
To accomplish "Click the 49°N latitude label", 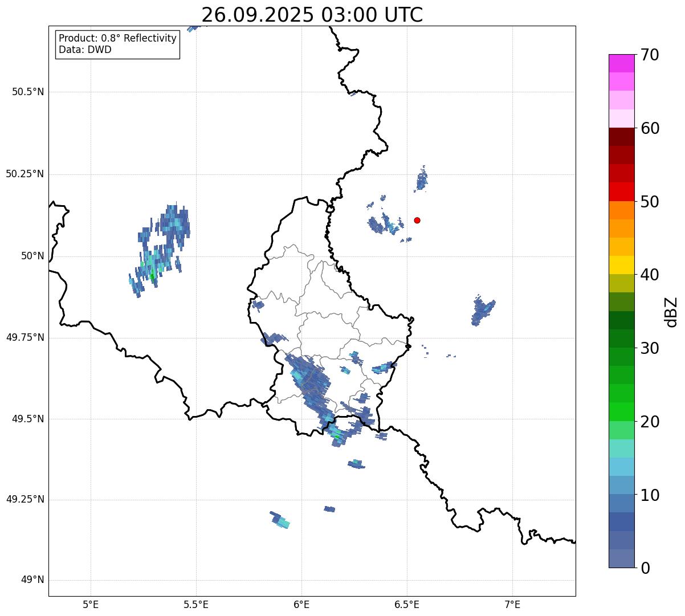I will click(32, 580).
